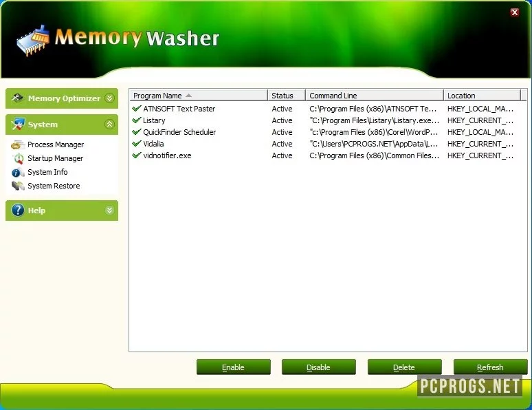Expand the Memory Optimizer panel chevron
Screen dimensions: 532x410
pos(109,98)
